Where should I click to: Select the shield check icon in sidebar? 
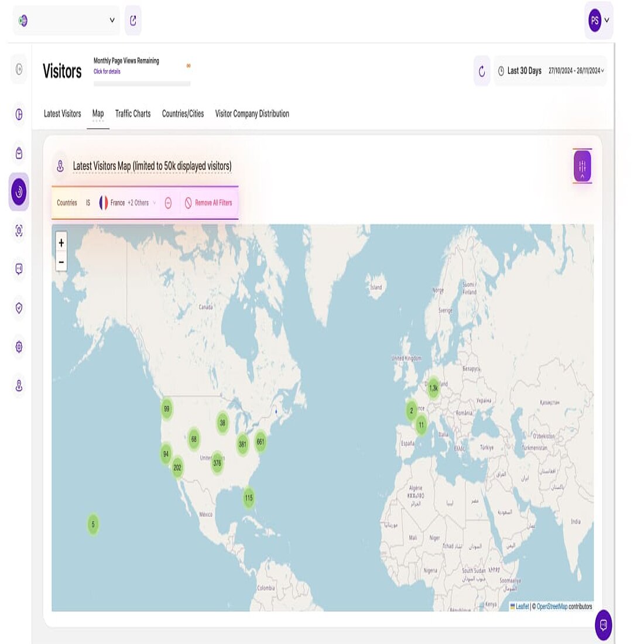[x=19, y=309]
